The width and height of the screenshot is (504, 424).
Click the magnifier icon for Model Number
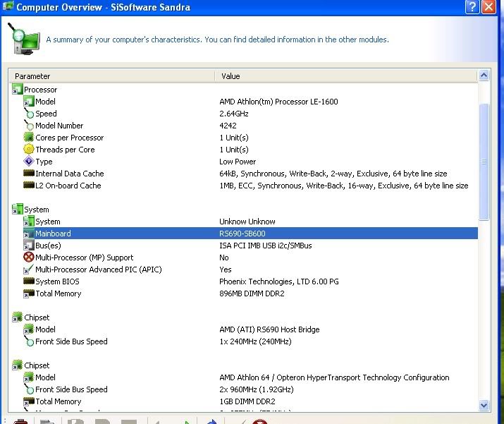click(29, 126)
